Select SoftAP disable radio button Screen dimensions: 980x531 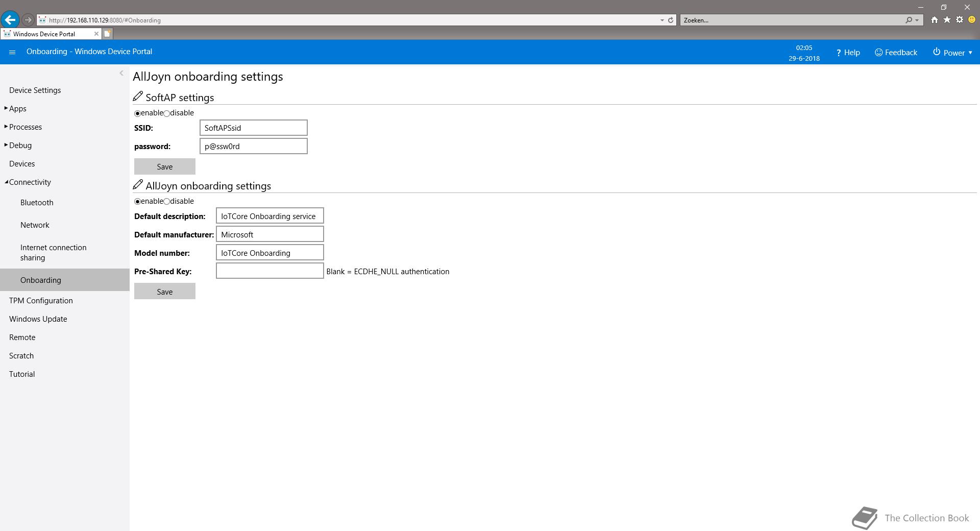[x=167, y=113]
